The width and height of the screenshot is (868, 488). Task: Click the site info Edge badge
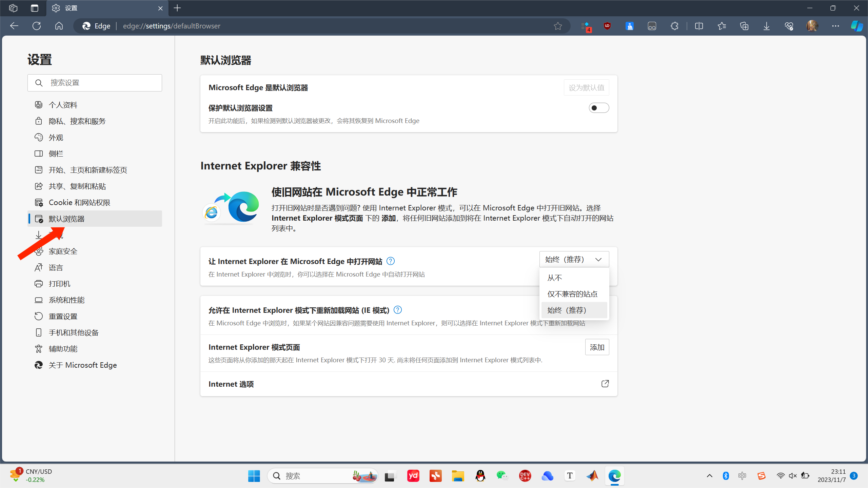pyautogui.click(x=96, y=26)
